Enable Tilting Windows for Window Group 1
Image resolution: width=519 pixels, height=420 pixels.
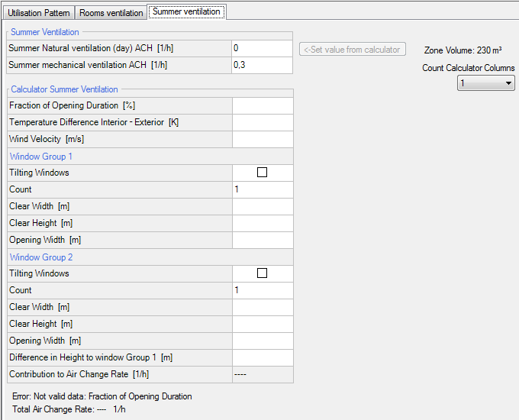[263, 173]
